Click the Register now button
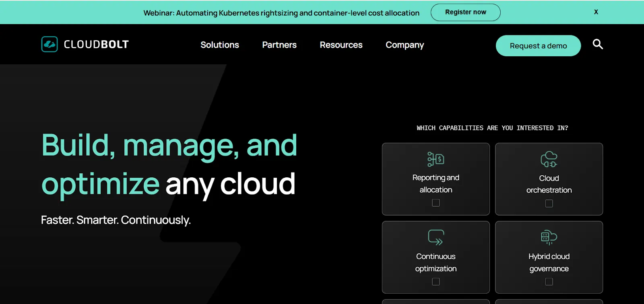This screenshot has width=644, height=304. coord(466,12)
